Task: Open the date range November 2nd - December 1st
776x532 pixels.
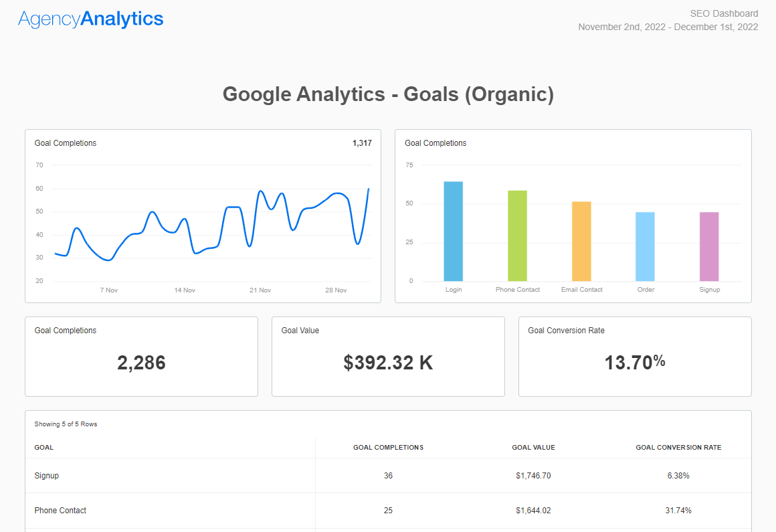Action: [668, 27]
